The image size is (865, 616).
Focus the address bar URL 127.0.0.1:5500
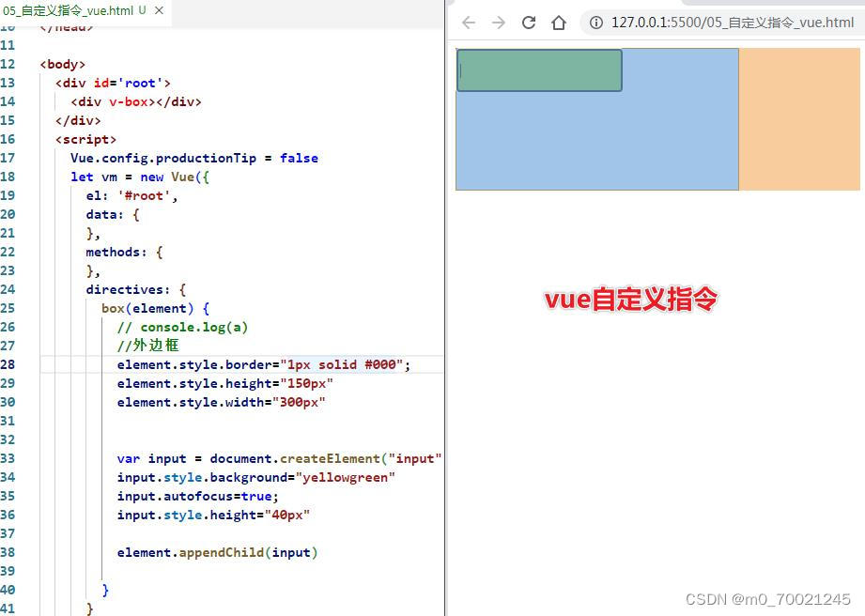[733, 23]
